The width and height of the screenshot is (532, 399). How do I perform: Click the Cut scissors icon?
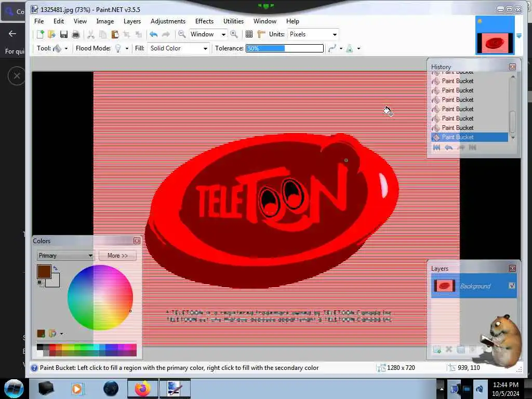[90, 34]
